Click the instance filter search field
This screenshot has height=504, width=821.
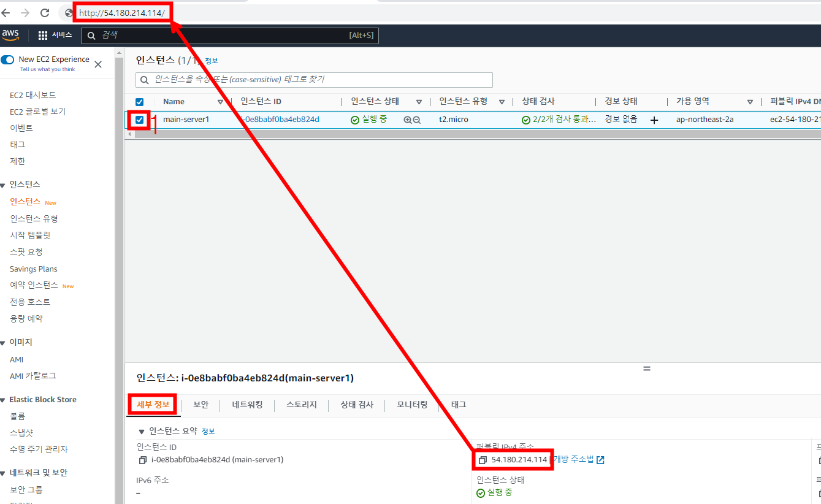coord(314,80)
